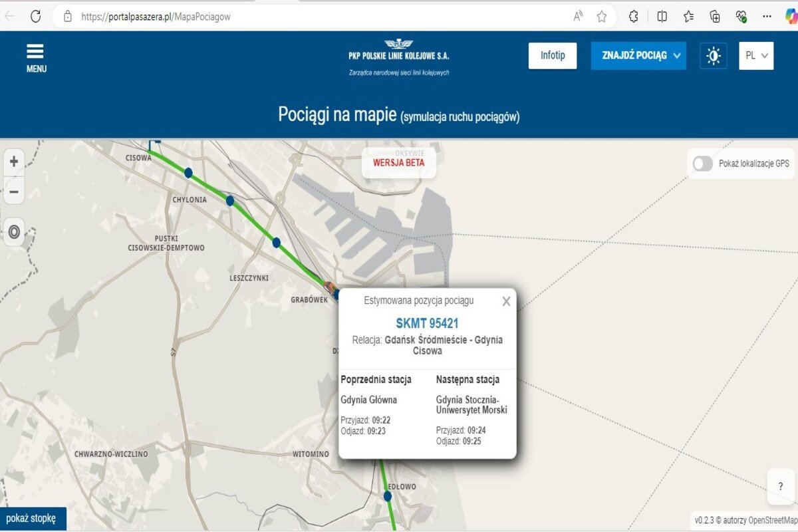
Task: Click the pokaż stopkę button
Action: coord(33,518)
